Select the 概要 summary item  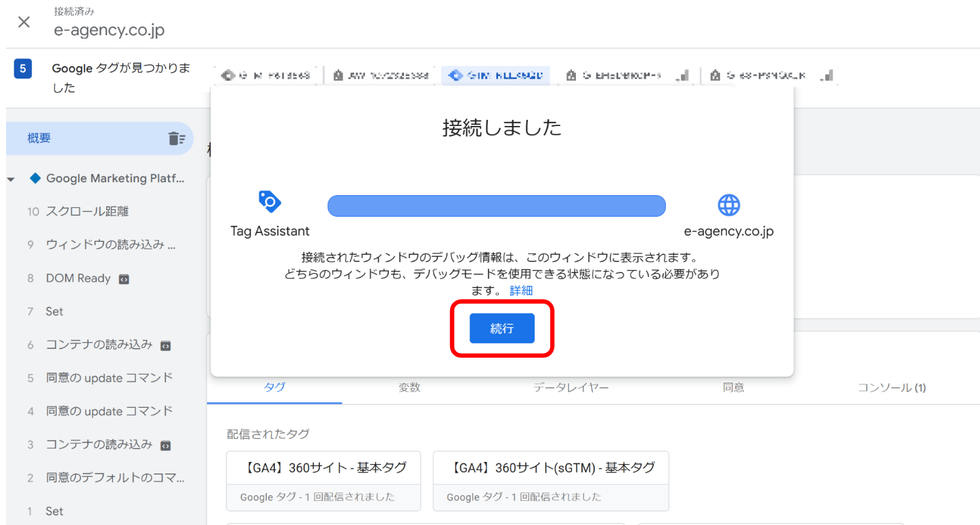click(99, 138)
